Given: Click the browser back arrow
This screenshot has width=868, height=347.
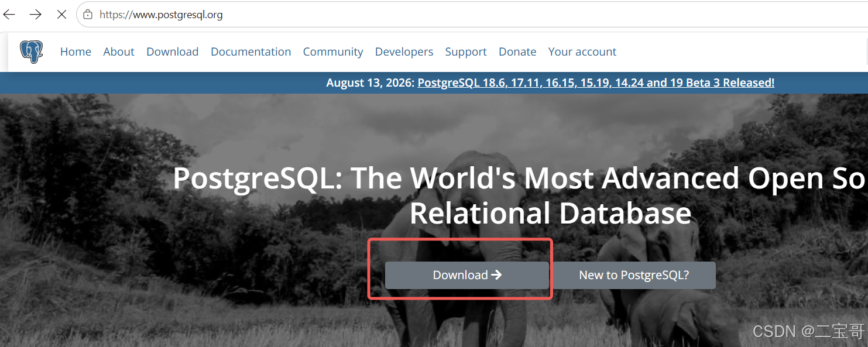Looking at the screenshot, I should tap(9, 15).
